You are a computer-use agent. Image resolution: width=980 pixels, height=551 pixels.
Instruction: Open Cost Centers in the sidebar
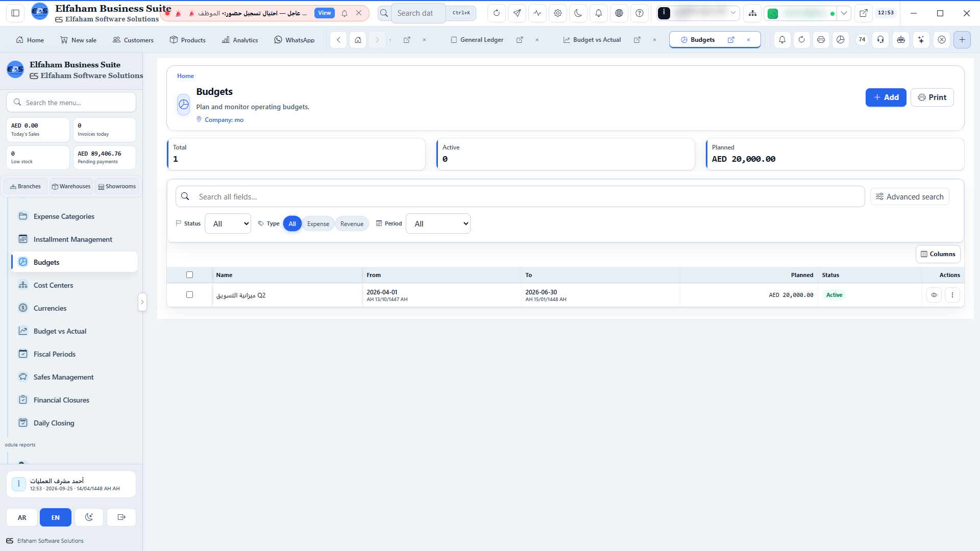(74, 285)
